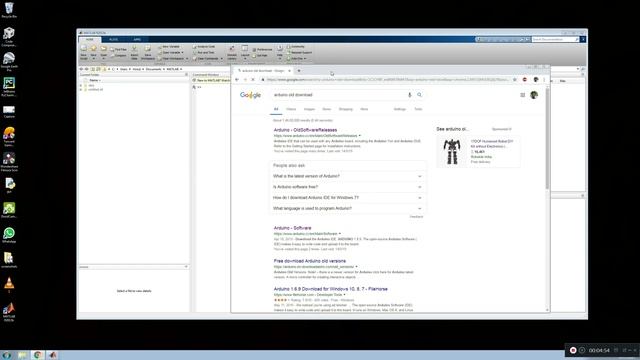Click the stop loading X button in browser

pos(253,80)
